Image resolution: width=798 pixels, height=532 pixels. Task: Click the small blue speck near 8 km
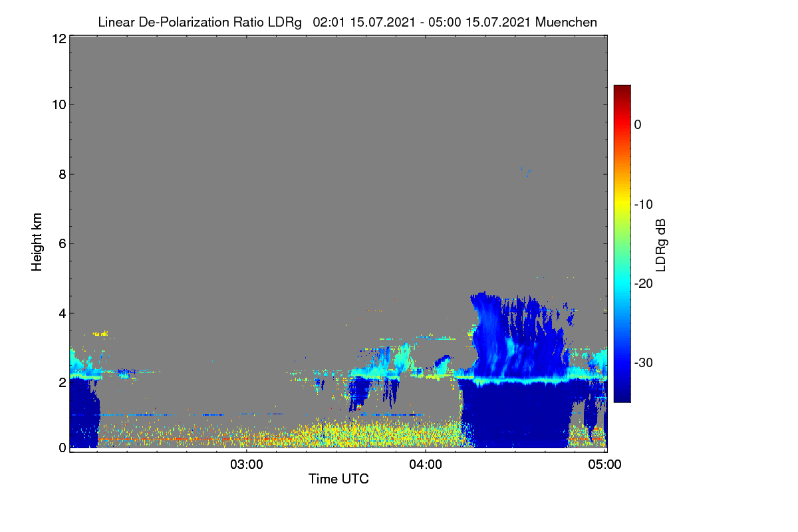(529, 172)
